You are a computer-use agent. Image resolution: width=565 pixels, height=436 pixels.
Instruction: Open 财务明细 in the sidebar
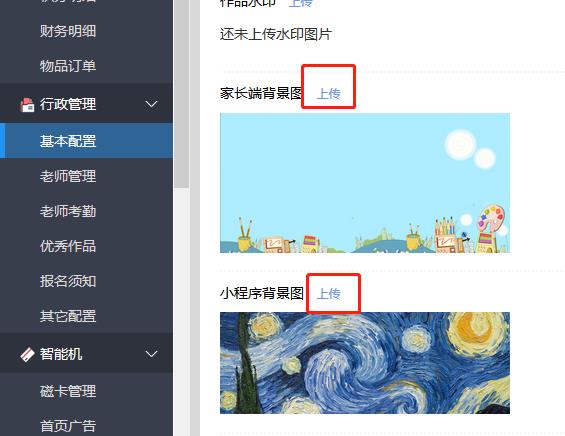(68, 31)
